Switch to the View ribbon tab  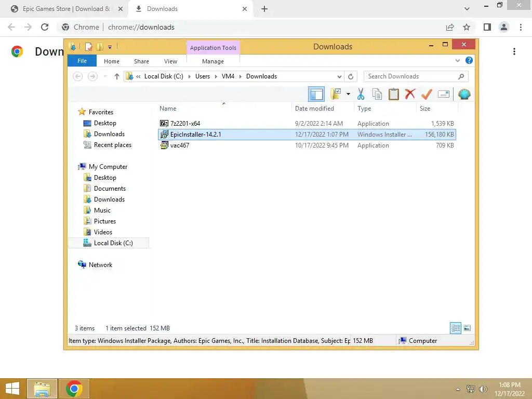pos(170,61)
